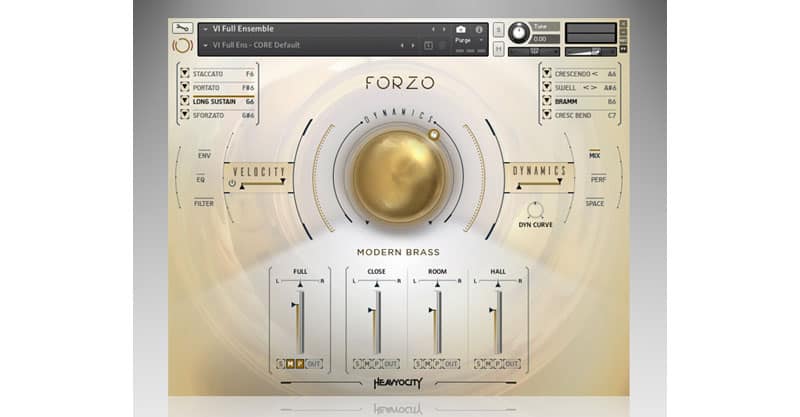Click the Tune knob in the header
The height and width of the screenshot is (417, 800).
pos(518,33)
